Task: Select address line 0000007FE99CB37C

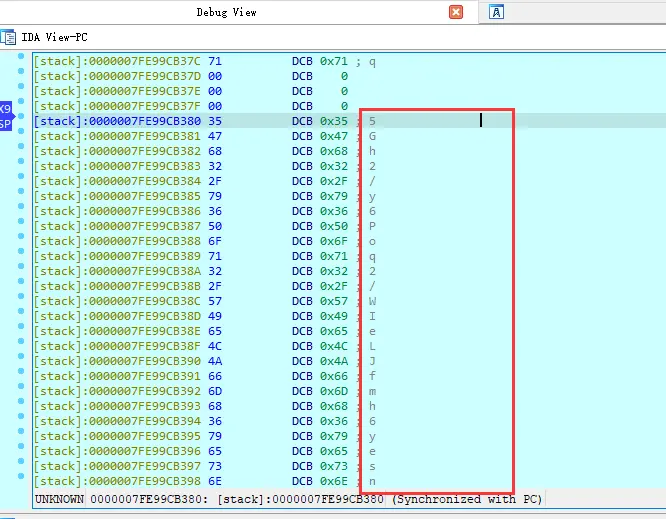Action: tap(117, 61)
